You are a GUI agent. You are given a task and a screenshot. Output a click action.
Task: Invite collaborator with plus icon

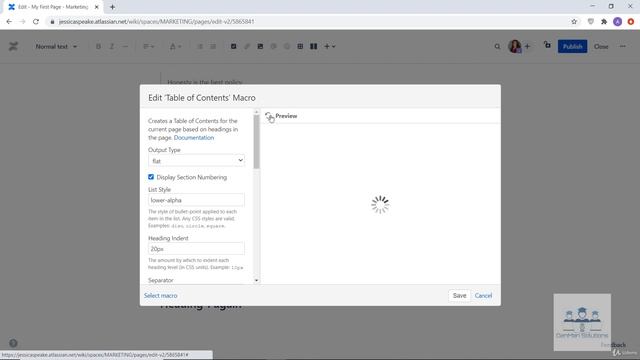click(527, 47)
